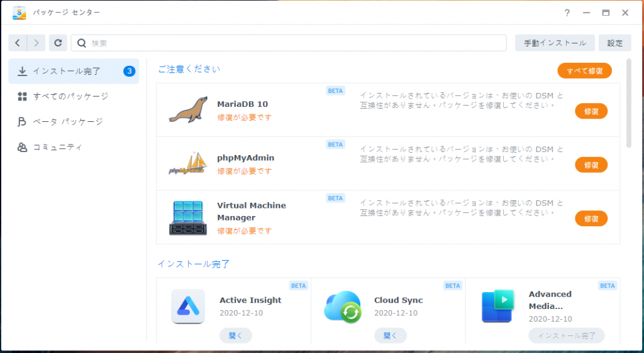Image resolution: width=644 pixels, height=353 pixels.
Task: Click the BETA tag on Active Insight
Action: point(299,286)
